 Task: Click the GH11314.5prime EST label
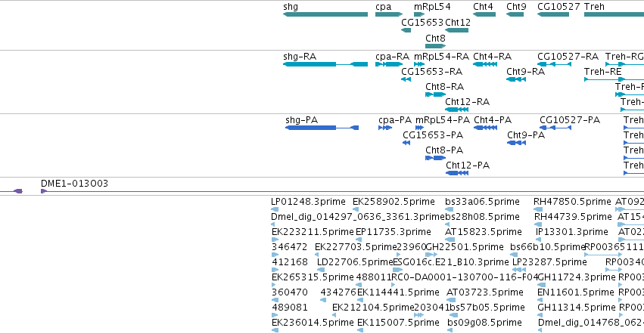point(576,308)
